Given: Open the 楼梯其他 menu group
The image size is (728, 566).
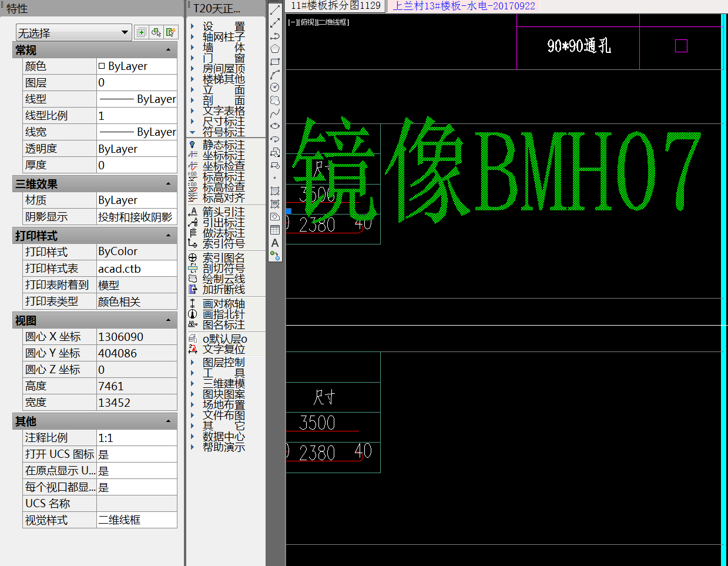Looking at the screenshot, I should pyautogui.click(x=223, y=79).
